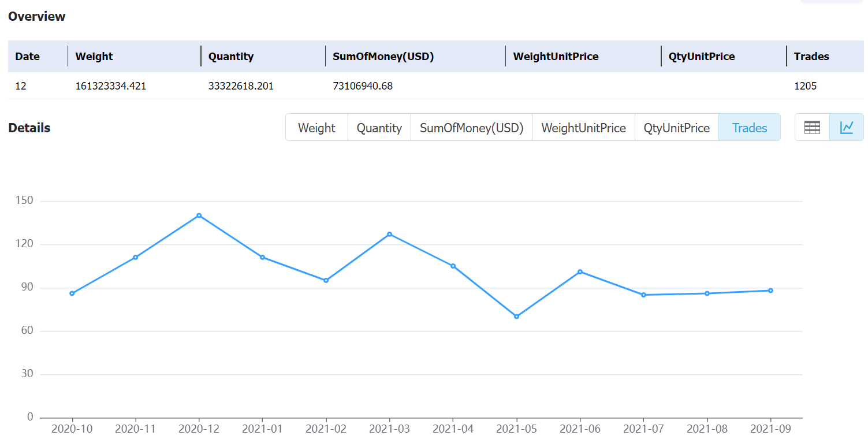Select the SumOfMoney(USD) tab

pyautogui.click(x=471, y=128)
